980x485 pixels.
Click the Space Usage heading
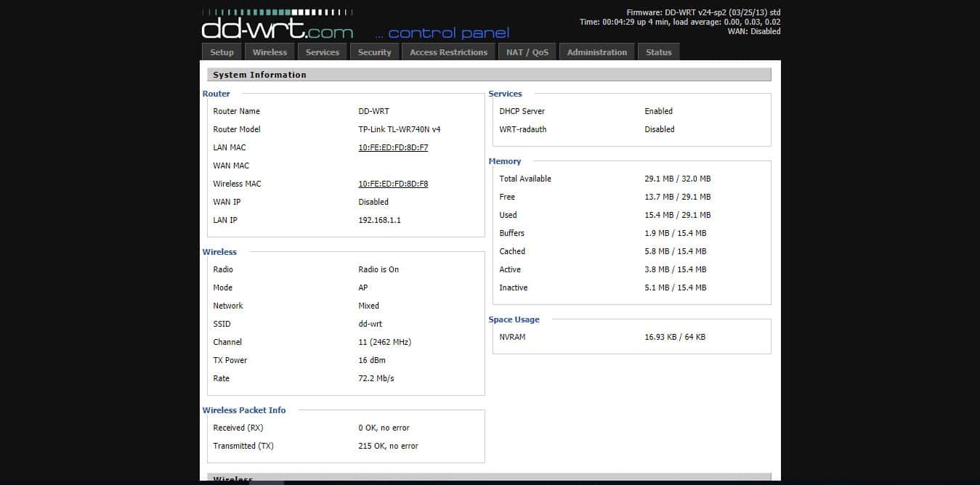pyautogui.click(x=514, y=319)
